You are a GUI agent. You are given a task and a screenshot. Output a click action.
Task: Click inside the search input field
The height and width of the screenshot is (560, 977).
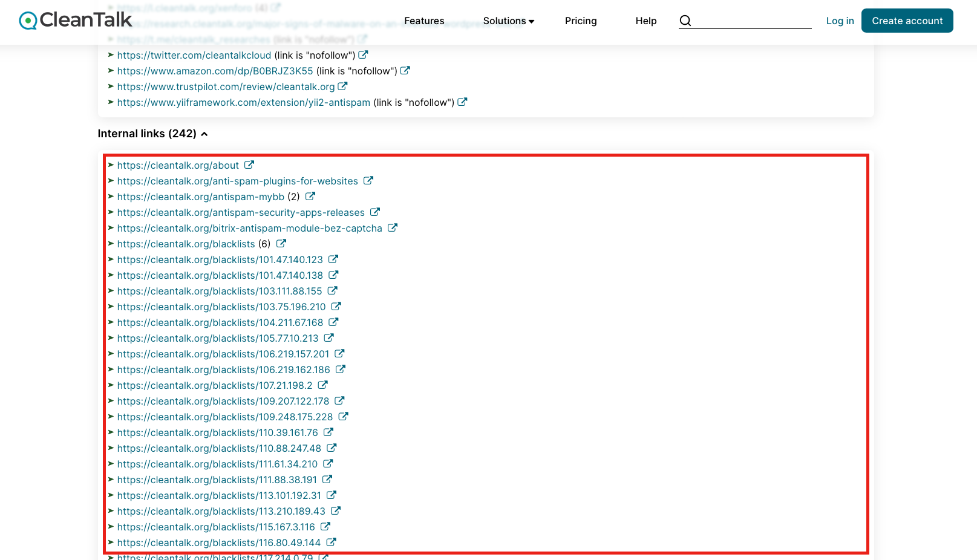[750, 21]
